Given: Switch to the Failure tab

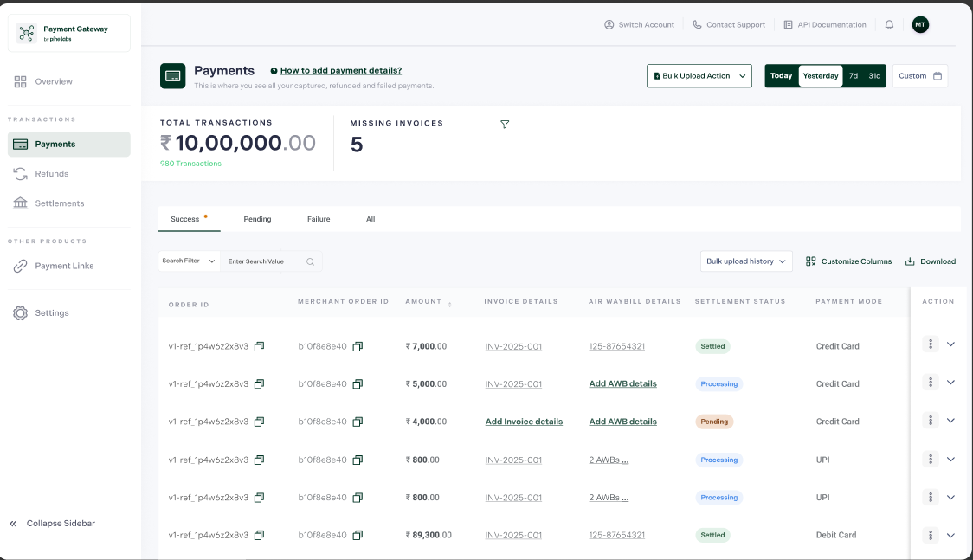Looking at the screenshot, I should pyautogui.click(x=319, y=219).
